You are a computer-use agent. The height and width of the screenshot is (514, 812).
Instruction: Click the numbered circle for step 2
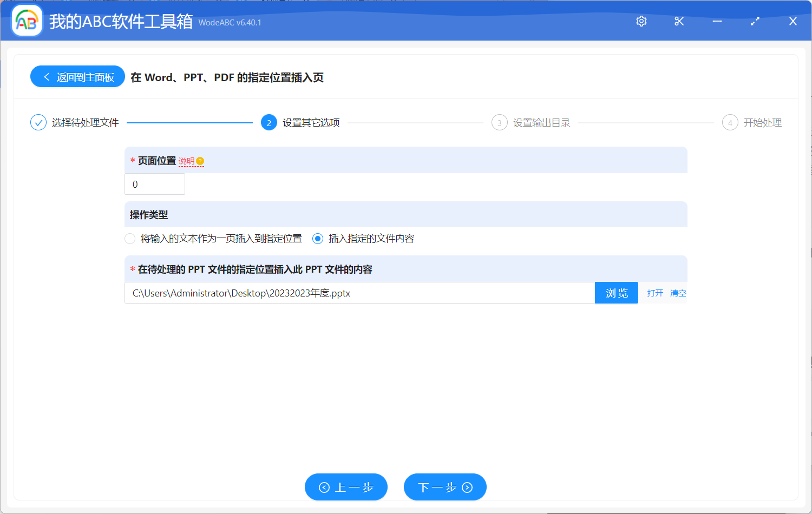pos(269,122)
